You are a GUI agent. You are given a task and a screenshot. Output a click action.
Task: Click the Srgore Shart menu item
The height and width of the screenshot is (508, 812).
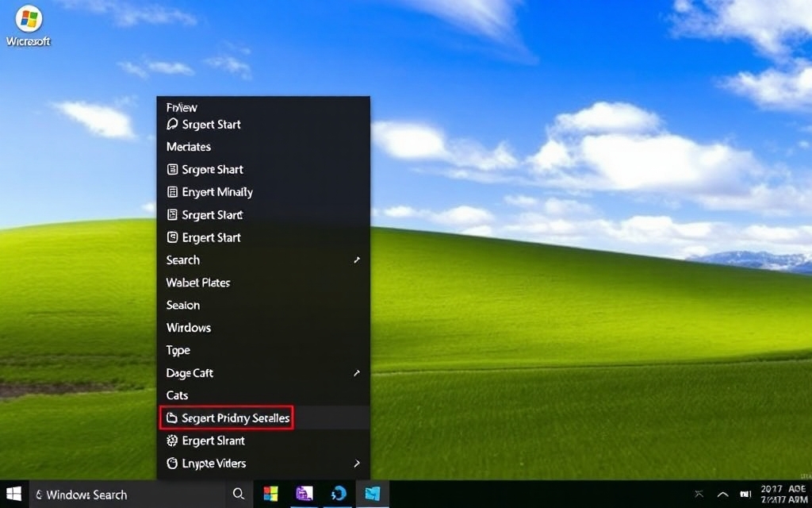(x=263, y=170)
